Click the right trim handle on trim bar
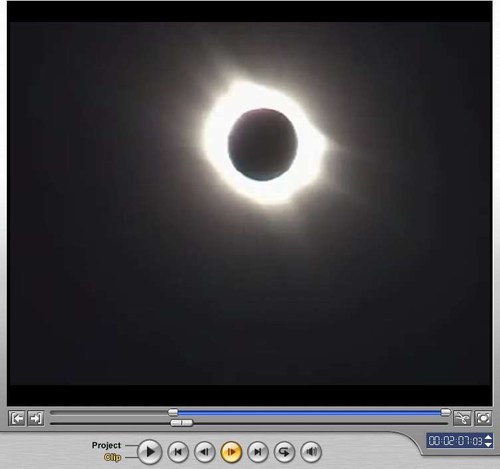The height and width of the screenshot is (469, 500). tap(446, 412)
